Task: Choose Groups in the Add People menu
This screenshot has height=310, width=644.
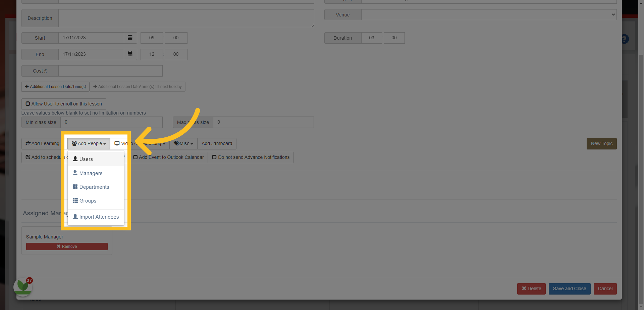Action: (96, 201)
